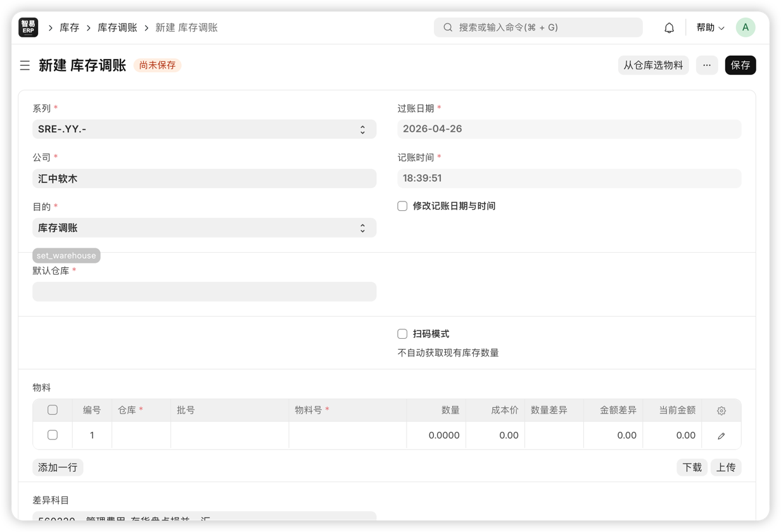Click row 1 金额差异 cell
Viewport: 781px width, 532px height.
[613, 436]
